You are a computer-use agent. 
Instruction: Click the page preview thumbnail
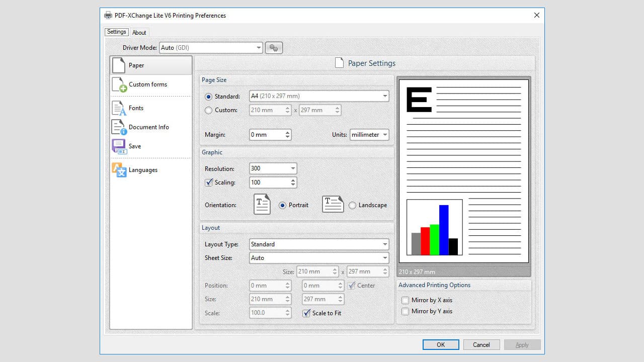(463, 171)
